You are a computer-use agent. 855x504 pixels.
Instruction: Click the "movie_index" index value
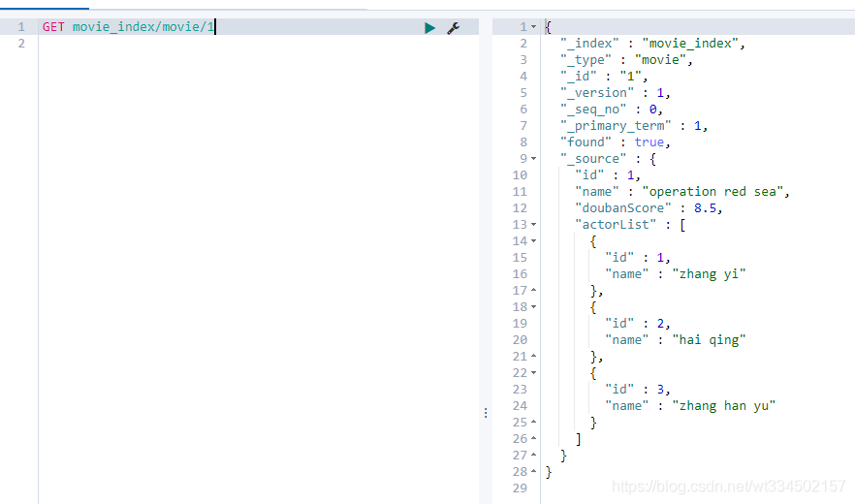(x=690, y=44)
